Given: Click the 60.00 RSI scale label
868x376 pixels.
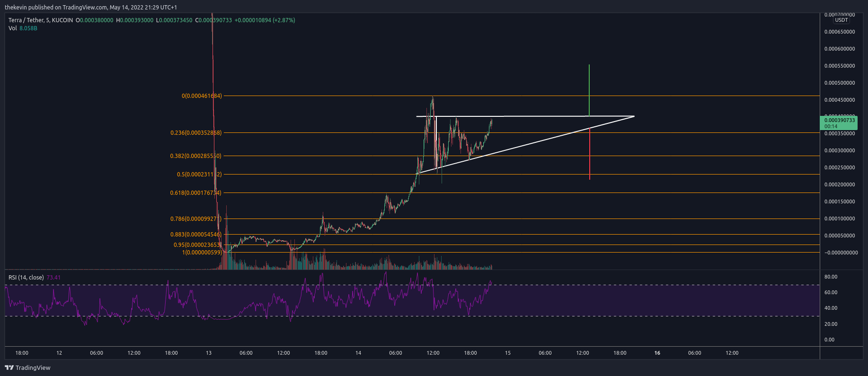Looking at the screenshot, I should (831, 293).
